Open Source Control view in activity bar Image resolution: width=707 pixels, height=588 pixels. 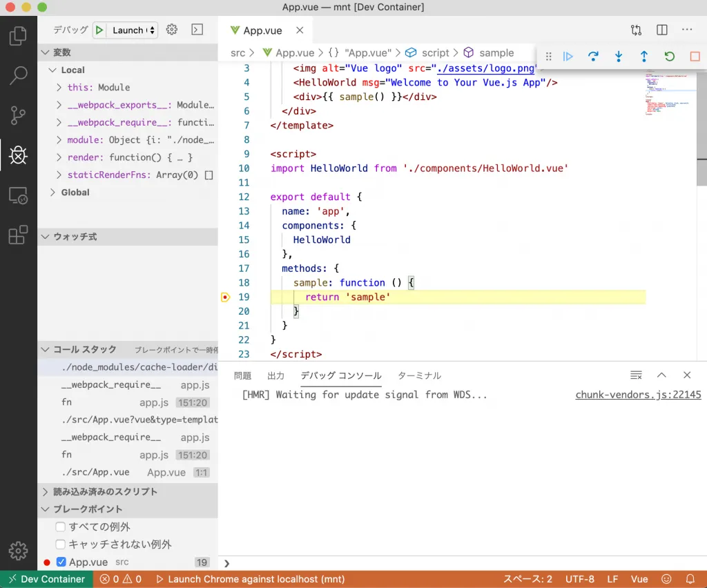[18, 115]
